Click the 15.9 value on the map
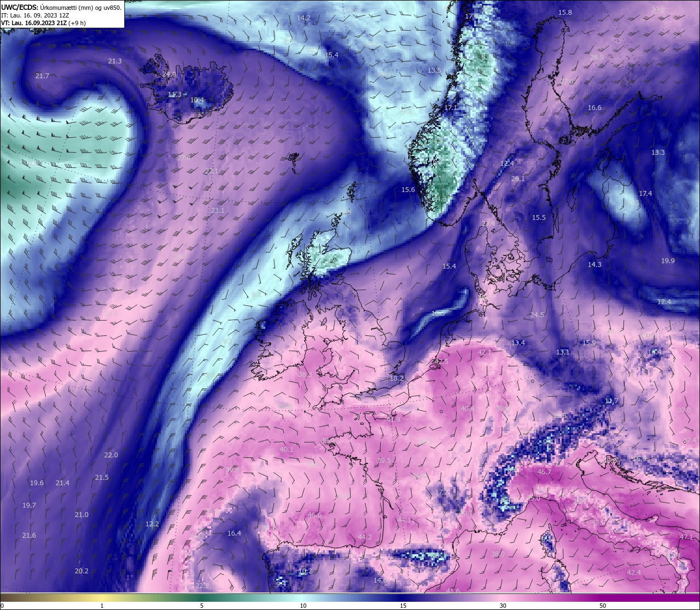 (588, 343)
